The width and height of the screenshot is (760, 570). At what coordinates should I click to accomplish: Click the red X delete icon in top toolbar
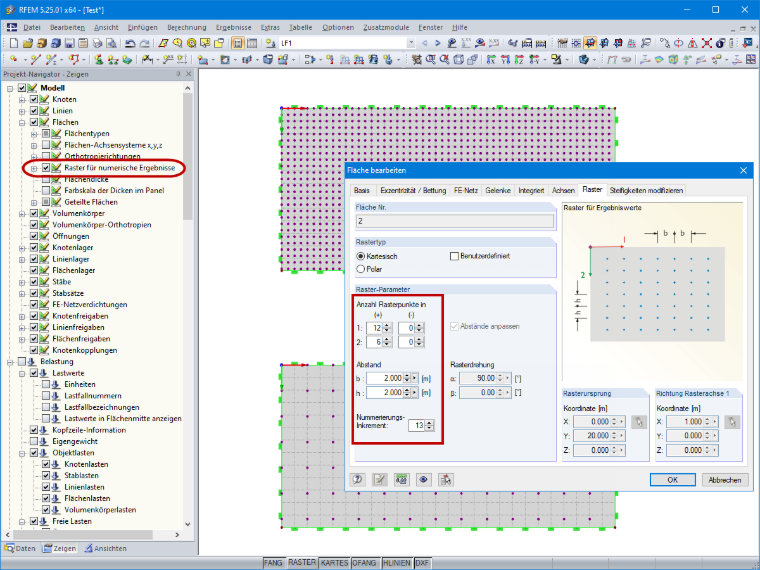707,43
